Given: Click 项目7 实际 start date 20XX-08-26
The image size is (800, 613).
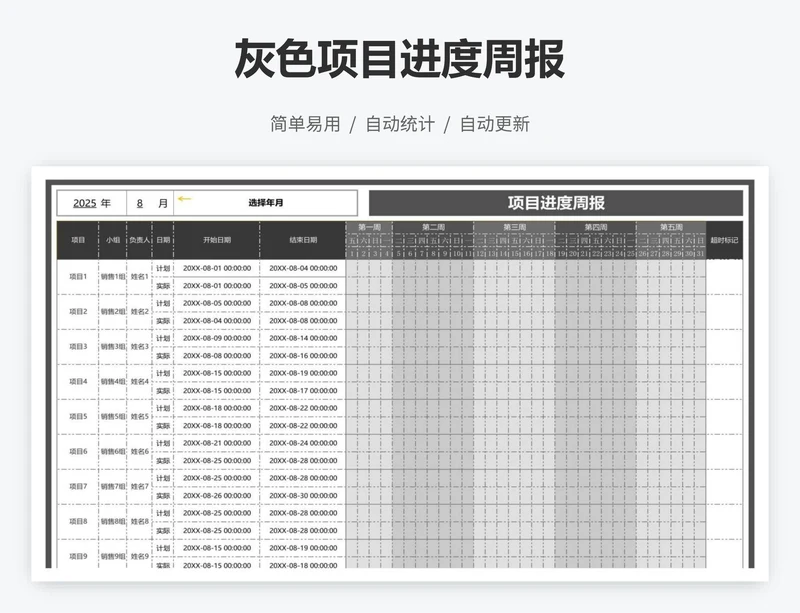Looking at the screenshot, I should 217,496.
